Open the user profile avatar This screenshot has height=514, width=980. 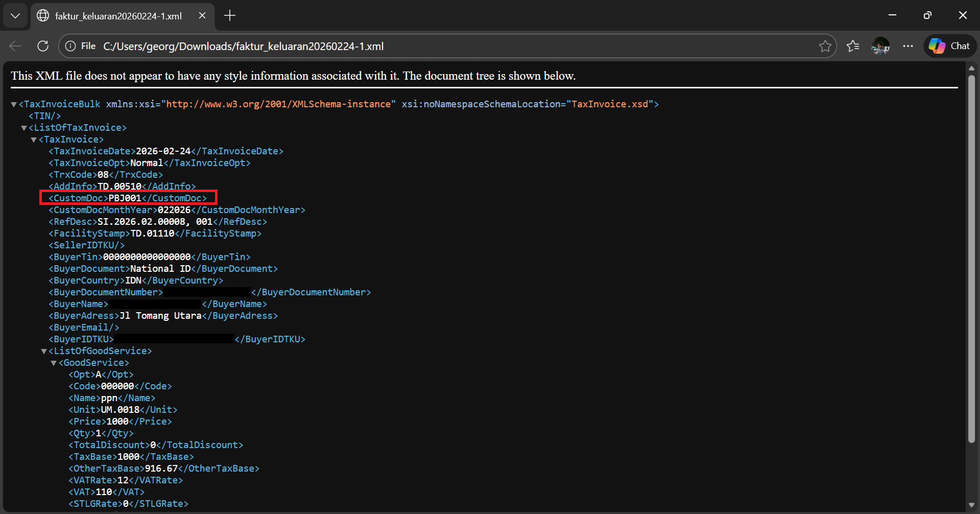click(880, 46)
